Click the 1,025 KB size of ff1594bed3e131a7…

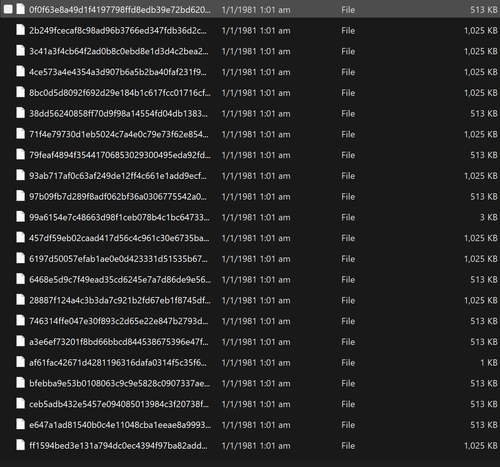point(481,446)
